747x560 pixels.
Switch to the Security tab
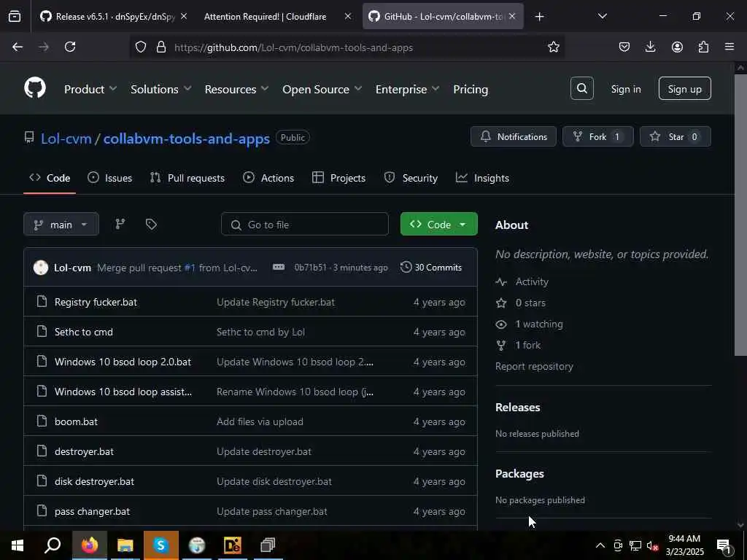[x=411, y=178]
